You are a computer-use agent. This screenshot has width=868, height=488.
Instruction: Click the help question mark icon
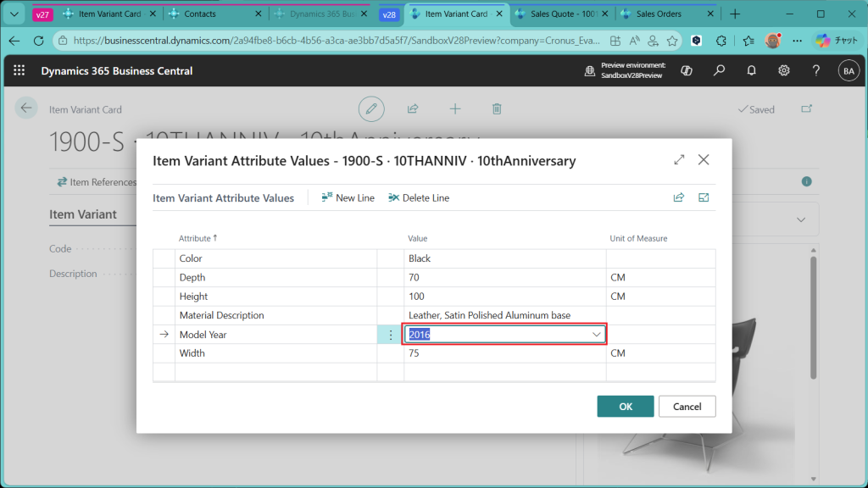815,71
